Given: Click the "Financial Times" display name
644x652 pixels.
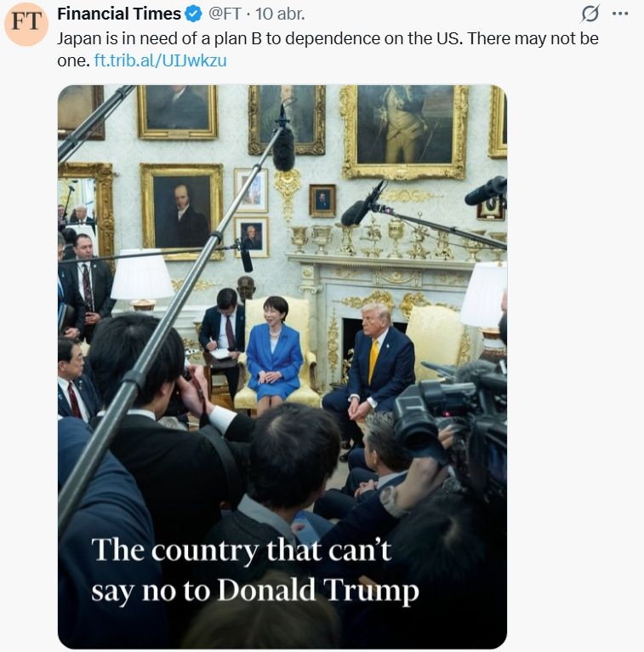Looking at the screenshot, I should 119,14.
